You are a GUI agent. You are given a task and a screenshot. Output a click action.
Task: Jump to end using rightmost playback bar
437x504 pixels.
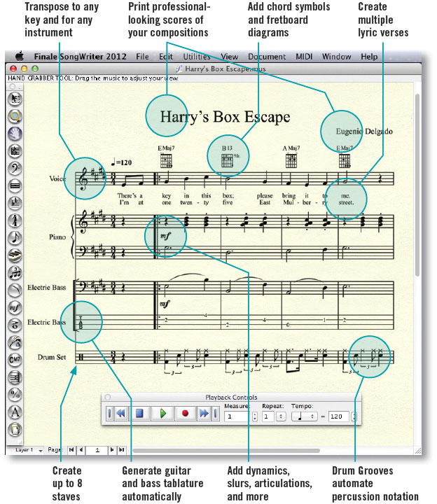click(215, 414)
